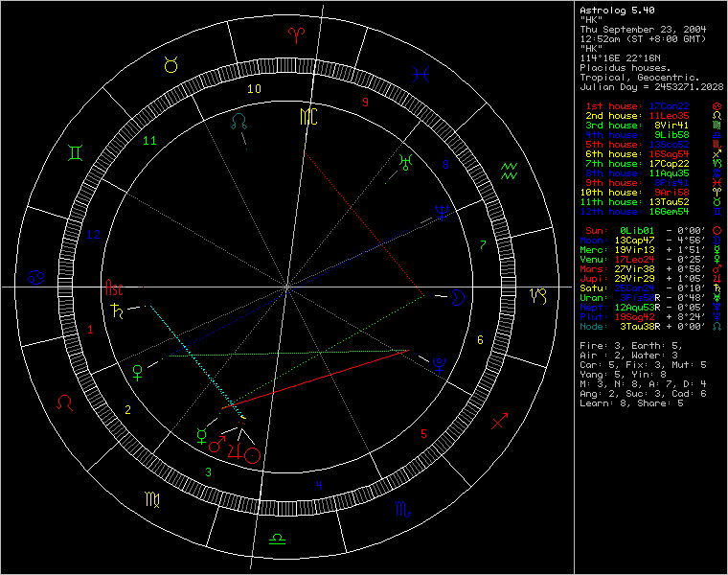The image size is (728, 575).
Task: Click the red Asc ascendant label
Action: pyautogui.click(x=114, y=287)
